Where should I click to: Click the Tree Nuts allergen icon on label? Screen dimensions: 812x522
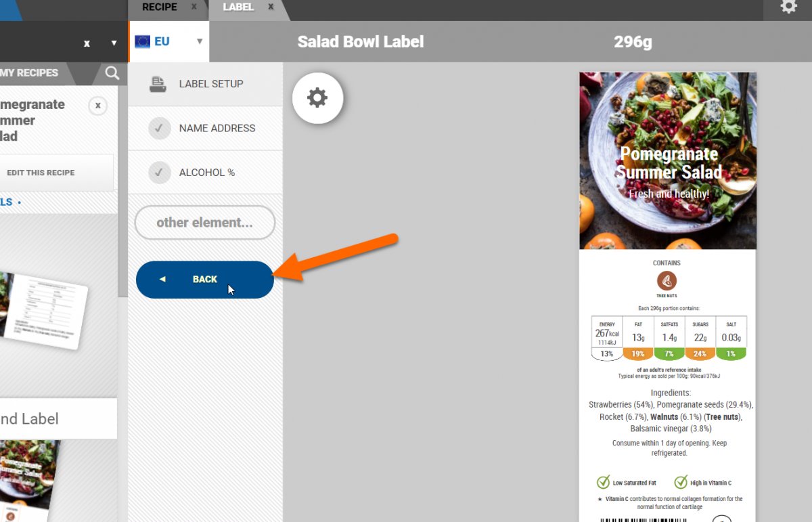[x=667, y=280]
